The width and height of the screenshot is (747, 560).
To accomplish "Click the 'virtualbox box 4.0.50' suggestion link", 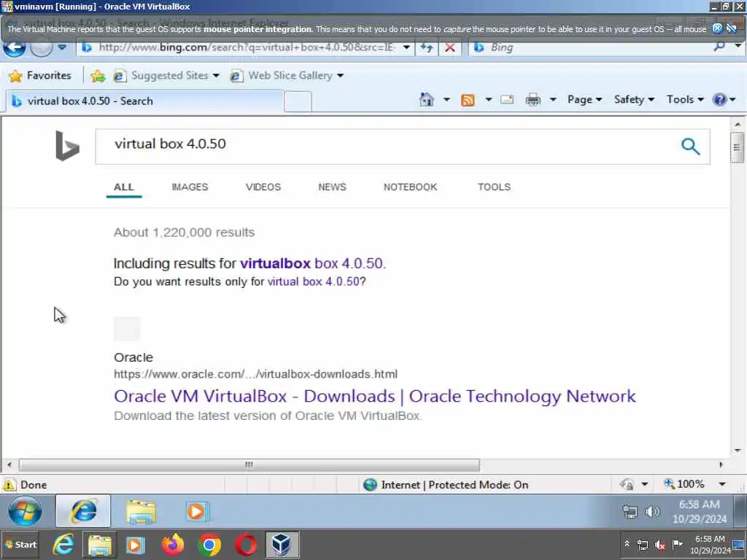I will coord(312,263).
